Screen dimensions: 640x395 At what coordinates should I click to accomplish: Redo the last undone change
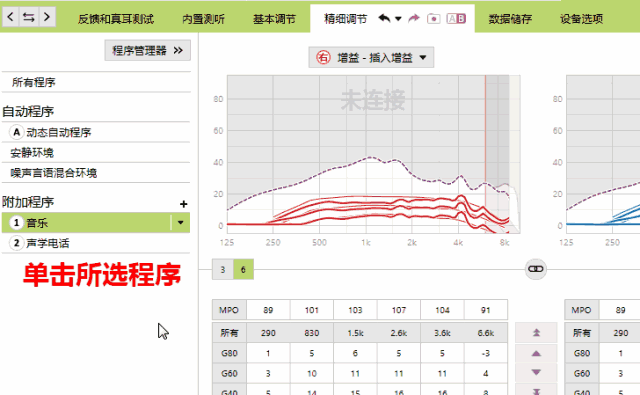click(x=414, y=18)
